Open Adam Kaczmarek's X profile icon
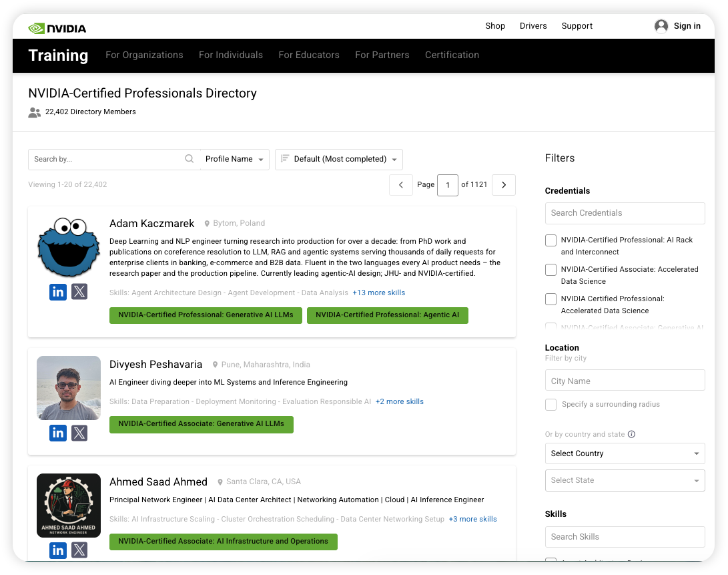The image size is (728, 575). (x=79, y=292)
